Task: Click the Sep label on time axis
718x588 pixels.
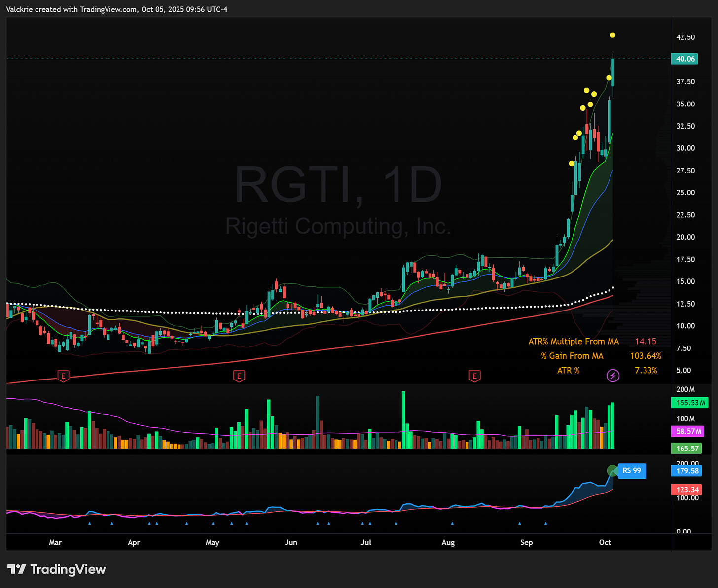Action: click(x=527, y=542)
